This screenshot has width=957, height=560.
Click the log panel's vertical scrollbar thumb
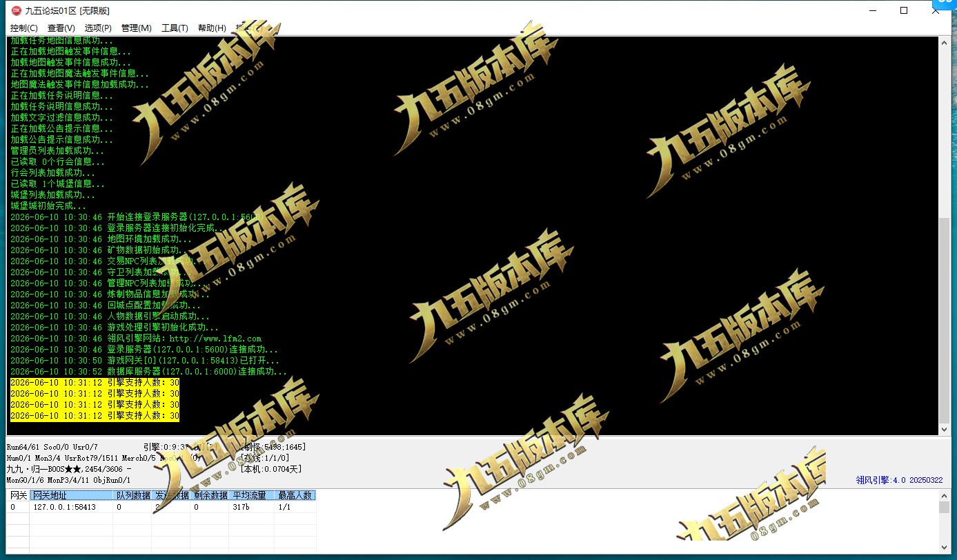pyautogui.click(x=945, y=321)
